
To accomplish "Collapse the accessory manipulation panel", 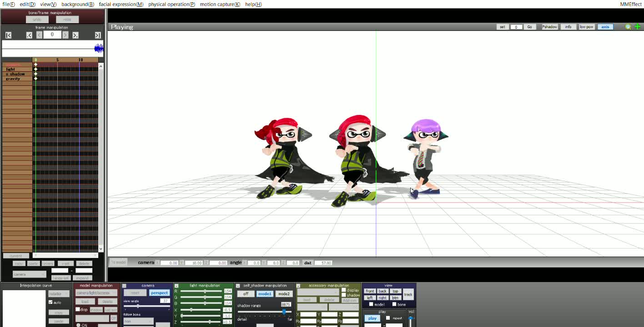I will click(x=298, y=286).
